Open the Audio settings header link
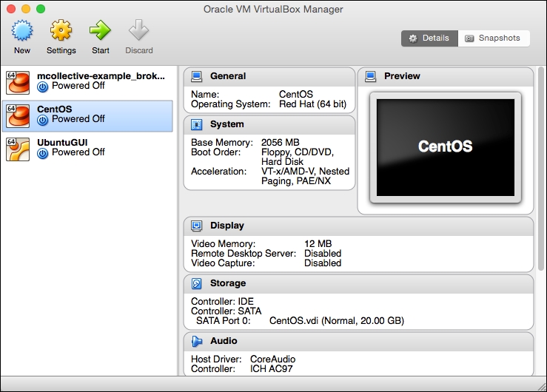 click(x=224, y=340)
